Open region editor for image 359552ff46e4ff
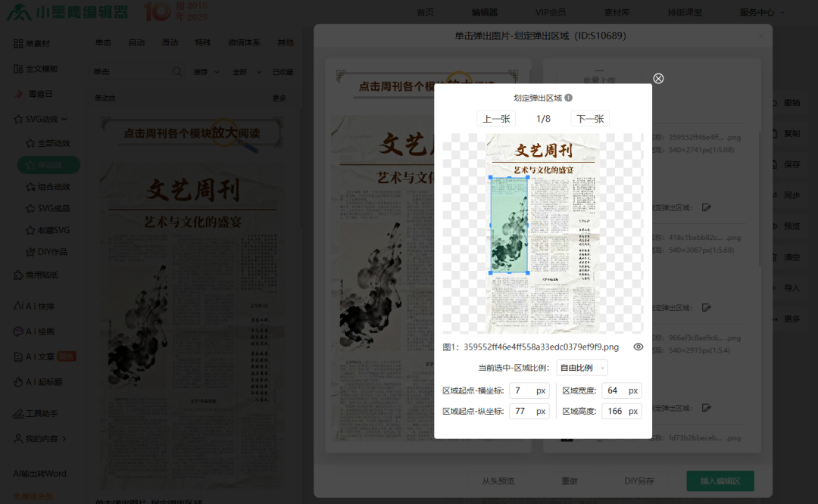Image resolution: width=818 pixels, height=504 pixels. pyautogui.click(x=707, y=207)
